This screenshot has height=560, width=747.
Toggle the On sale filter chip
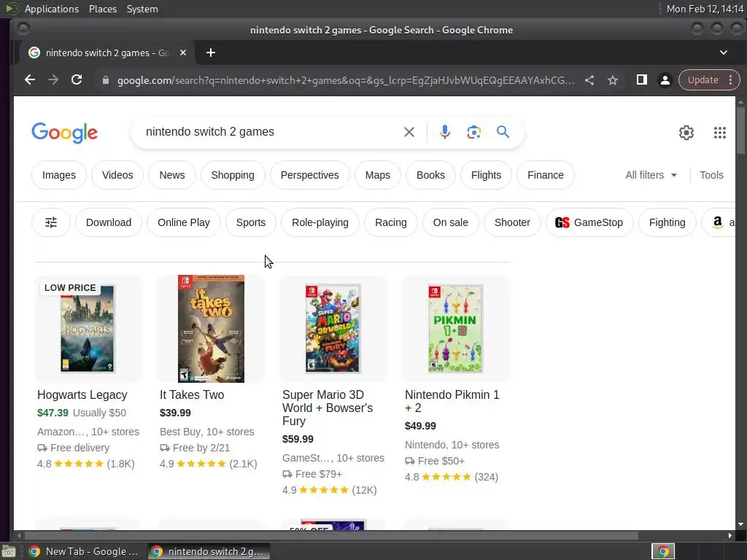450,222
